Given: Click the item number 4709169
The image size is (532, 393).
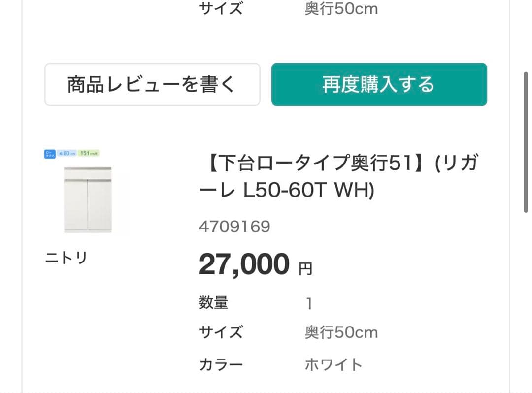Looking at the screenshot, I should 235,227.
